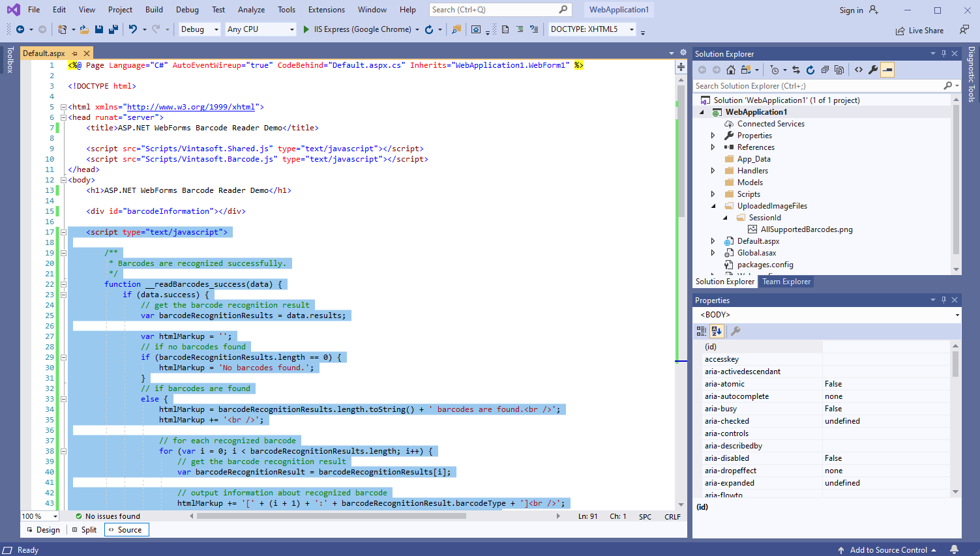
Task: Switch to the Team Explorer tab
Action: click(x=786, y=282)
